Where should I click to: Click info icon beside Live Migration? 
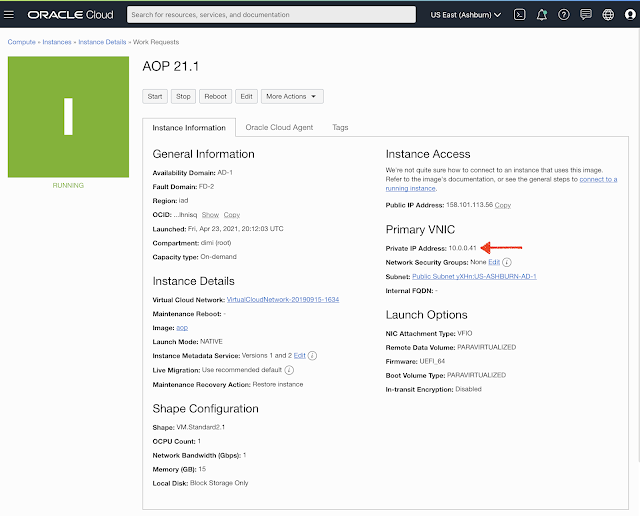coord(289,370)
